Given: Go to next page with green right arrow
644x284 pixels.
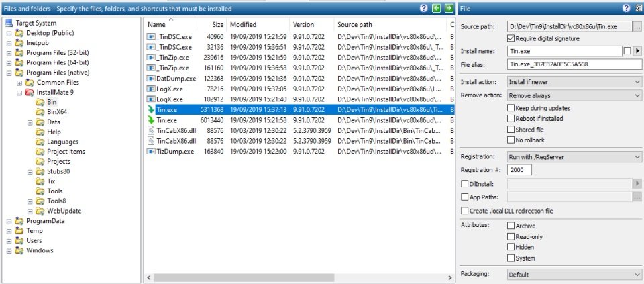Looking at the screenshot, I should coord(449,8).
